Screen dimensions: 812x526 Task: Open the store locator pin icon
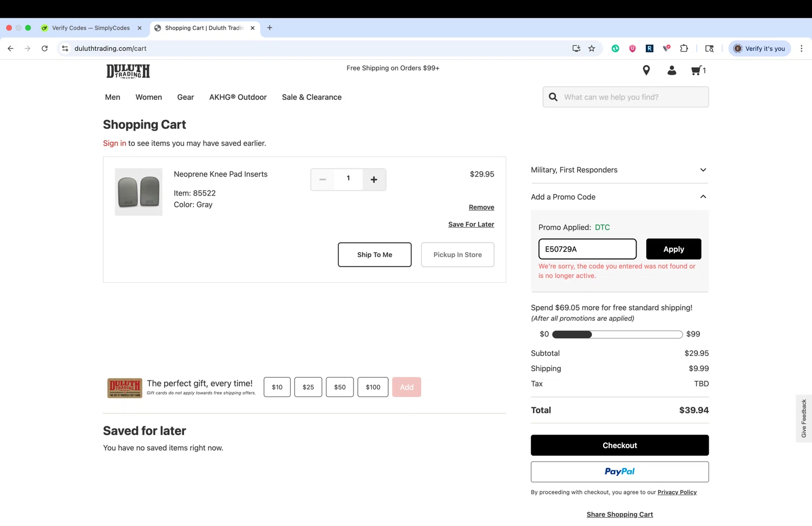click(646, 70)
